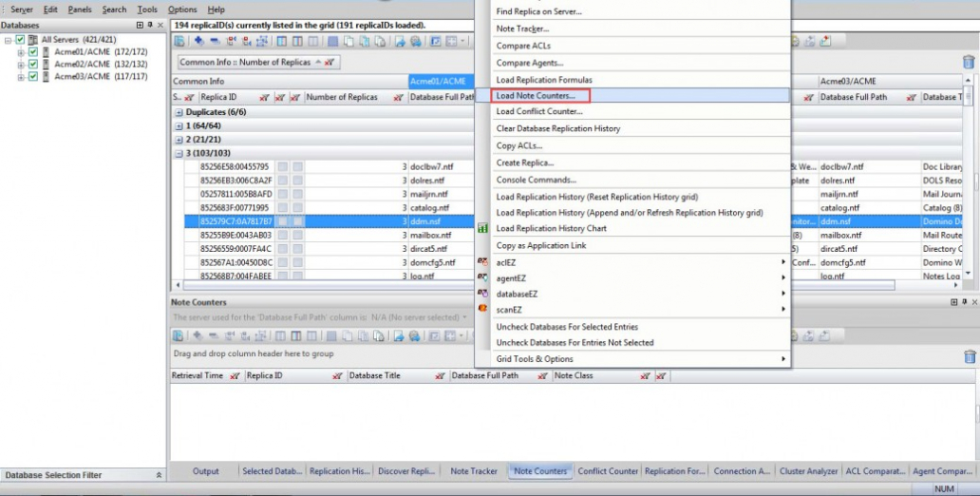
Task: Switch to the Conflict Counter tab
Action: coord(608,471)
